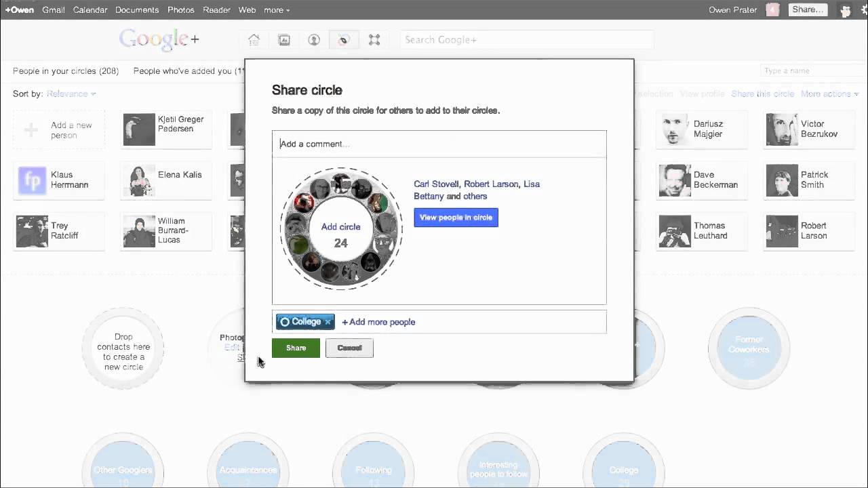Screen dimensions: 868x488
Task: Click Add more people link
Action: point(378,322)
